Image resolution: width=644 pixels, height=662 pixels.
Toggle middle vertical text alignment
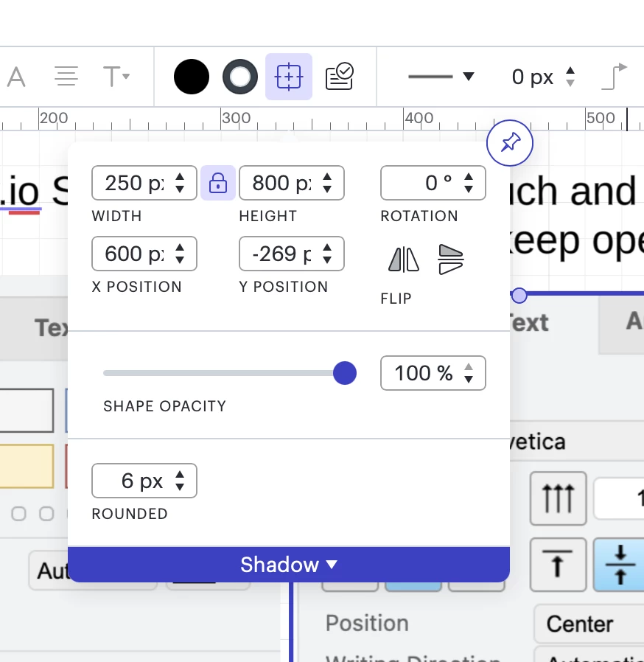point(619,565)
